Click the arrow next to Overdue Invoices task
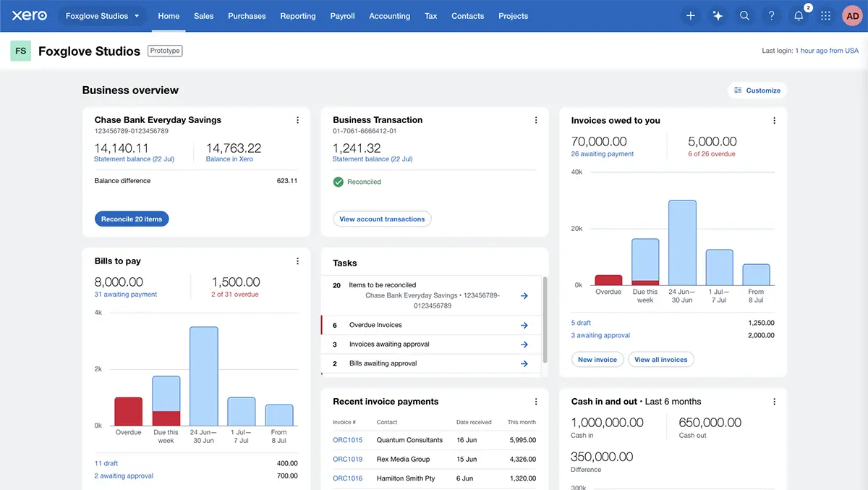 click(524, 325)
